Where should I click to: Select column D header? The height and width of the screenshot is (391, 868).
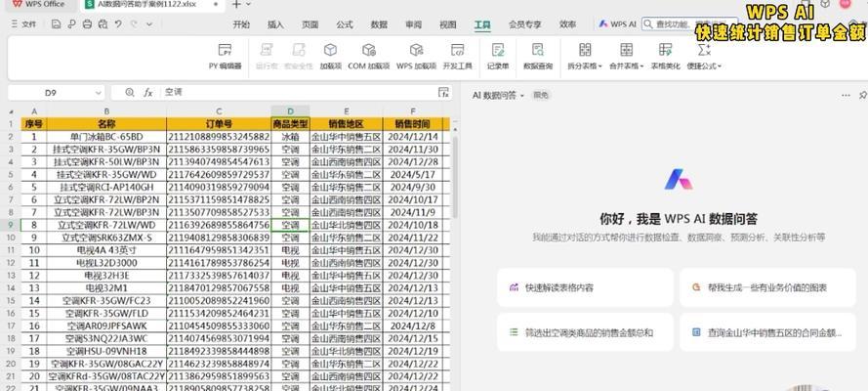[290, 110]
